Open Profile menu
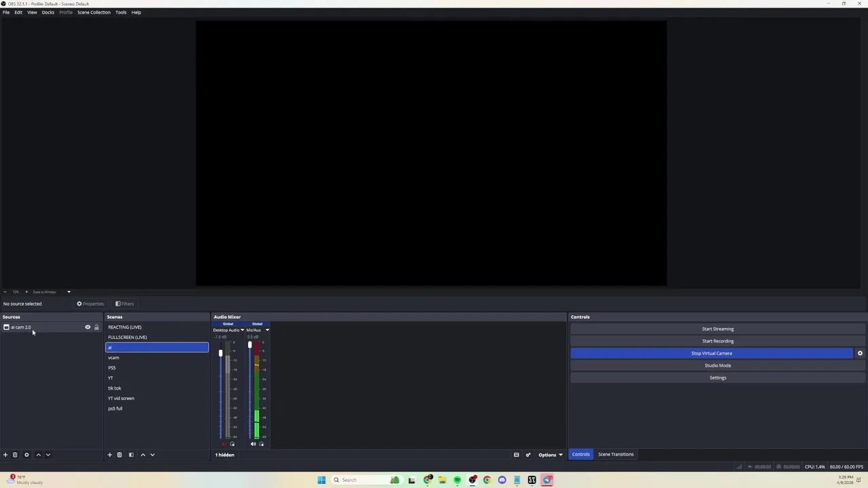The width and height of the screenshot is (868, 488). click(x=66, y=12)
